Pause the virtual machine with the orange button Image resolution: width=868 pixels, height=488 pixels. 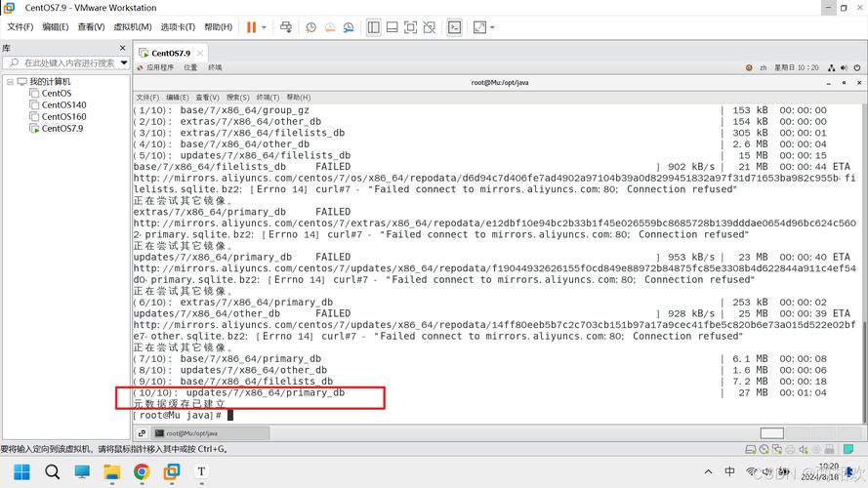pos(251,27)
